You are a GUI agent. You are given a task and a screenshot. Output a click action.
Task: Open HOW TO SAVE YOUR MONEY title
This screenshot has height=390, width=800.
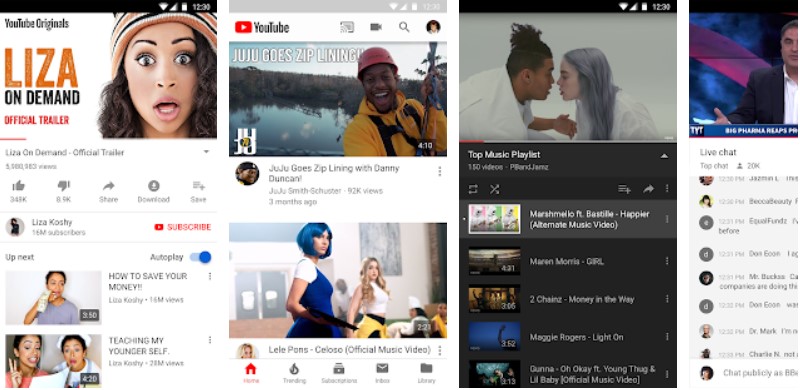[x=148, y=282]
